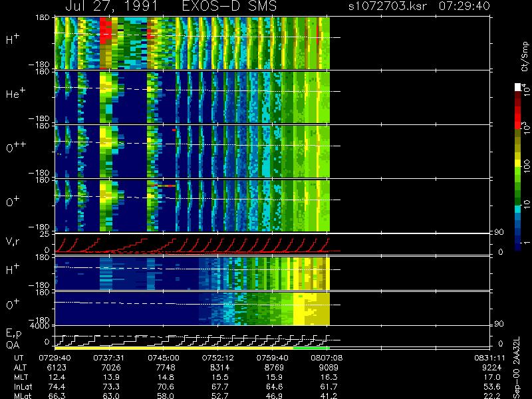Click InLat value 61.7
Screen dimensions: 532x399
click(329, 386)
